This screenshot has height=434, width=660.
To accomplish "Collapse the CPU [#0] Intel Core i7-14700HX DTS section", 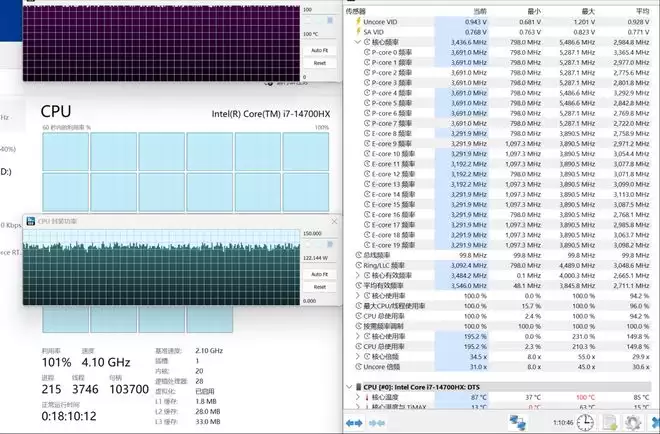I will point(348,386).
